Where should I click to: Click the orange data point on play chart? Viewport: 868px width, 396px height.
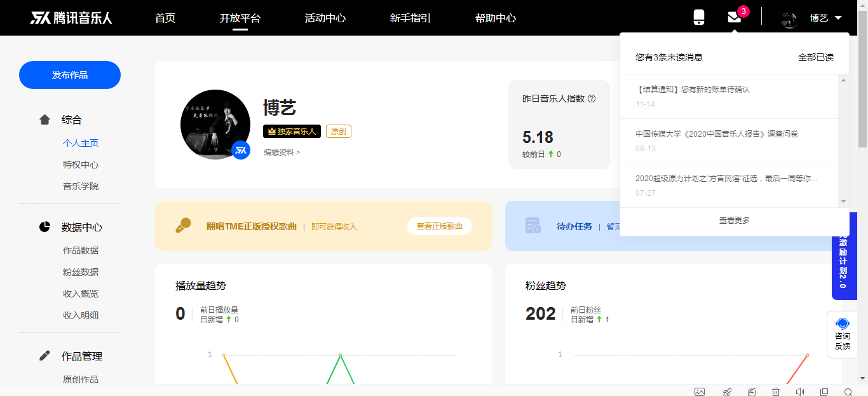point(224,355)
